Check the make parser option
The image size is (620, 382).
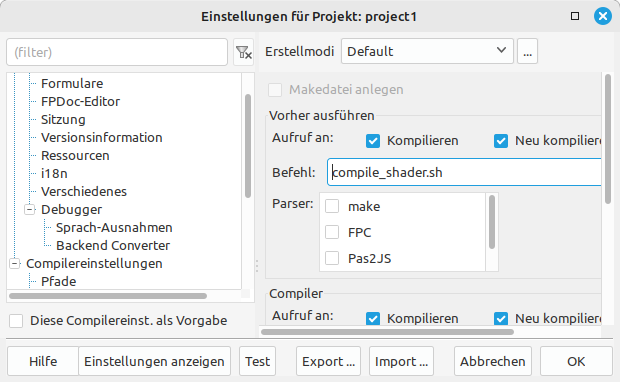332,206
